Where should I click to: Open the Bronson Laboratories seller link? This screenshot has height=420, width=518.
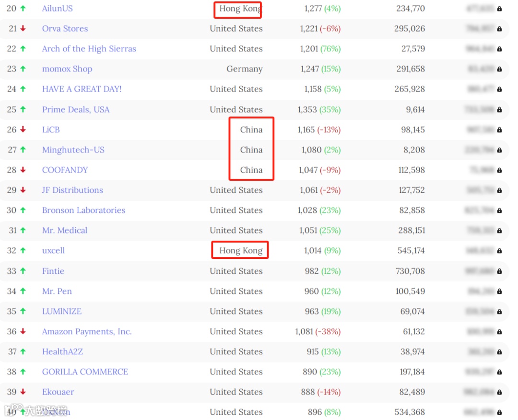[x=83, y=210]
